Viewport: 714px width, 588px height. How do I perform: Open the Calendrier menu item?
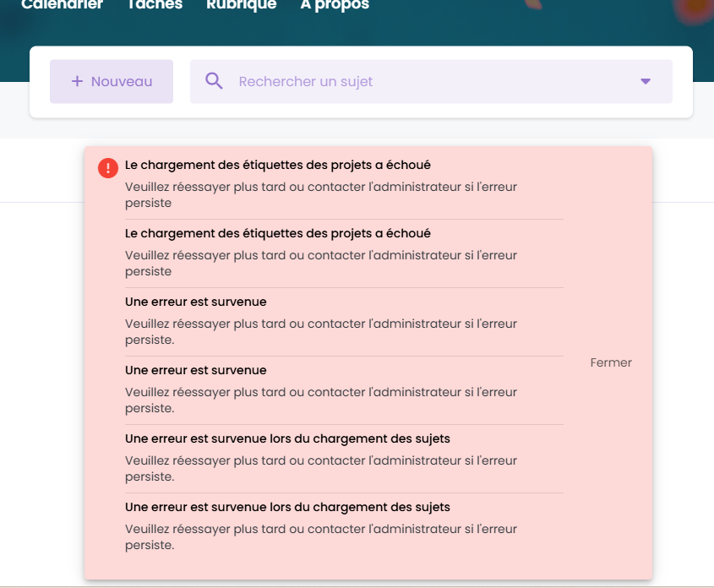pos(62,5)
